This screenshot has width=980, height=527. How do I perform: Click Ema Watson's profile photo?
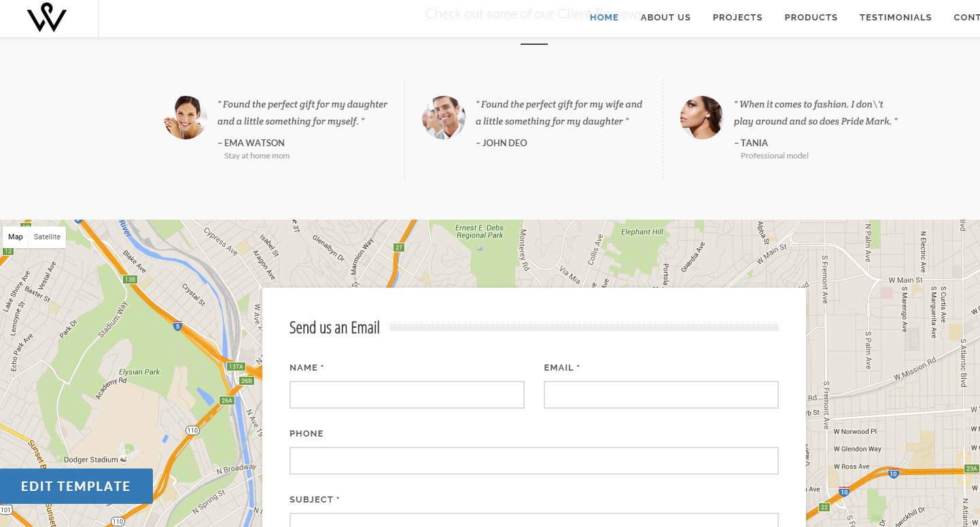184,117
